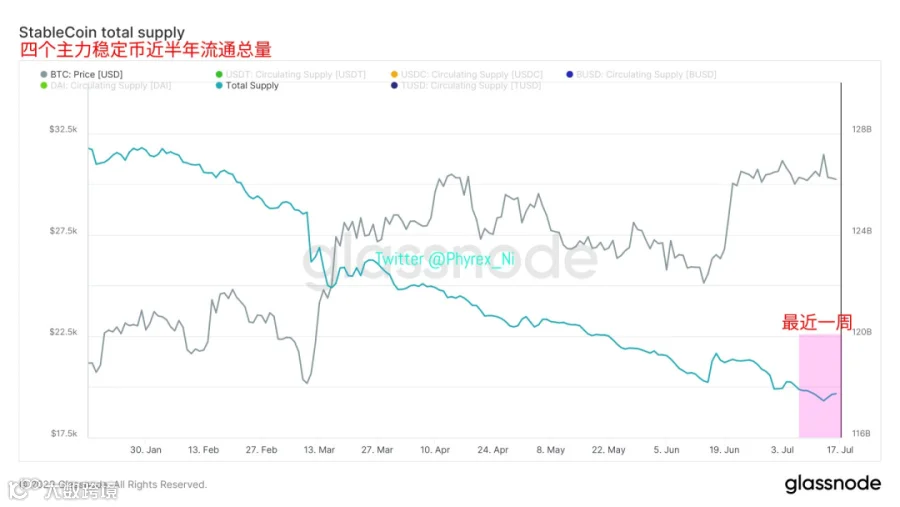
Task: Toggle BTC: Price [USD] legend entry
Action: click(x=82, y=74)
